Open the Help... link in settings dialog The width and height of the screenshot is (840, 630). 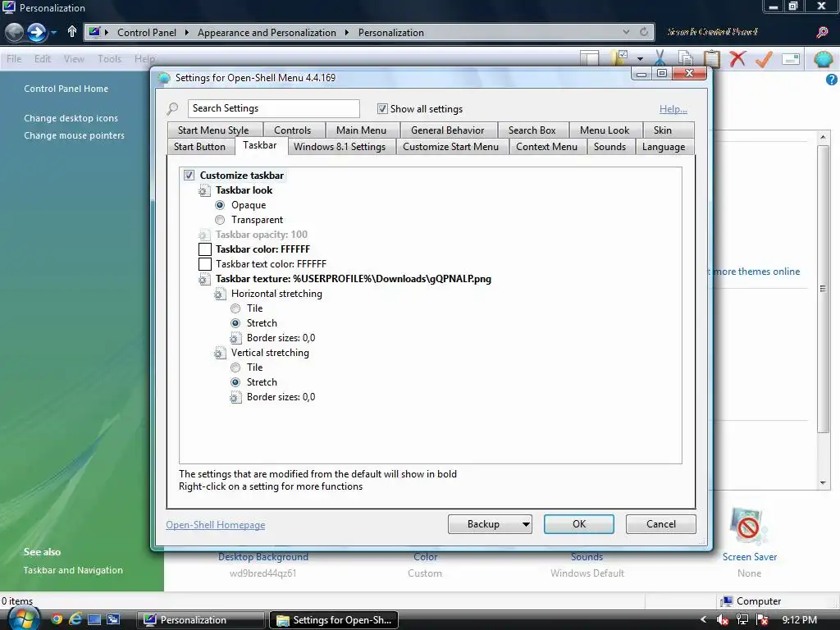pos(673,109)
